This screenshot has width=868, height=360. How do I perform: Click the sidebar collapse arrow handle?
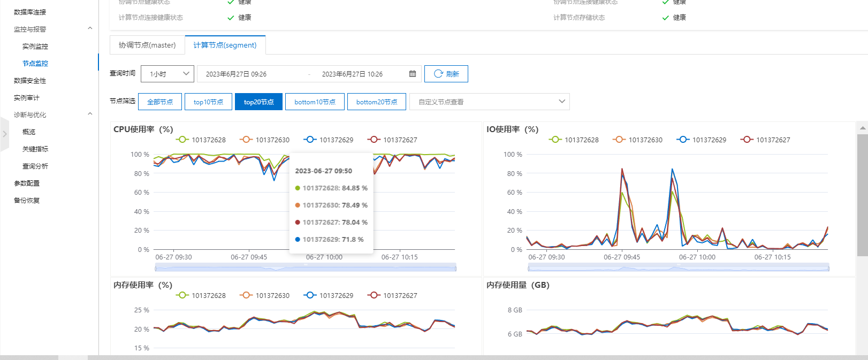(5, 134)
